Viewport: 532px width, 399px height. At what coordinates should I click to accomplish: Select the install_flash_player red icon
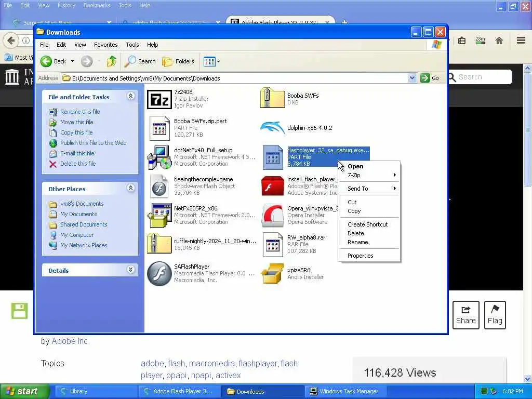pos(272,187)
